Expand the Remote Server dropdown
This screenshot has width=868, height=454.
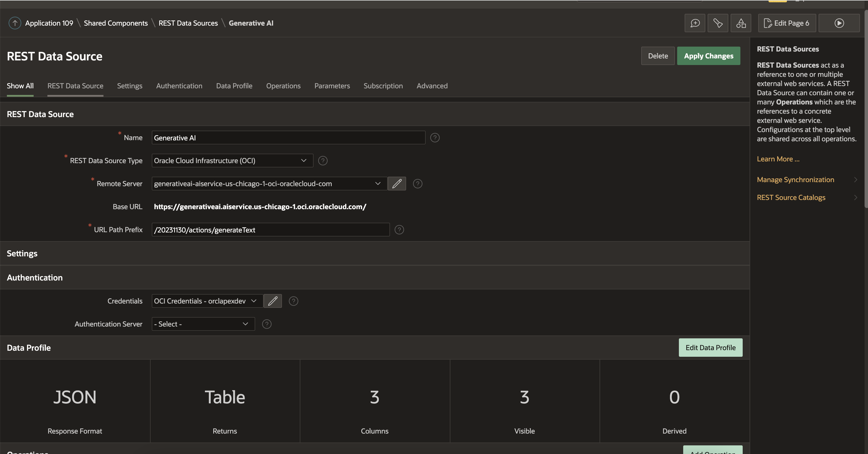point(269,184)
